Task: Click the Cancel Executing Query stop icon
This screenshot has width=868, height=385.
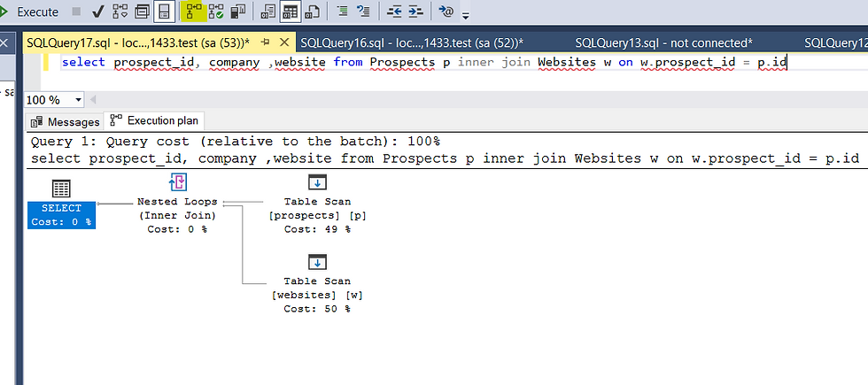Action: pyautogui.click(x=76, y=12)
